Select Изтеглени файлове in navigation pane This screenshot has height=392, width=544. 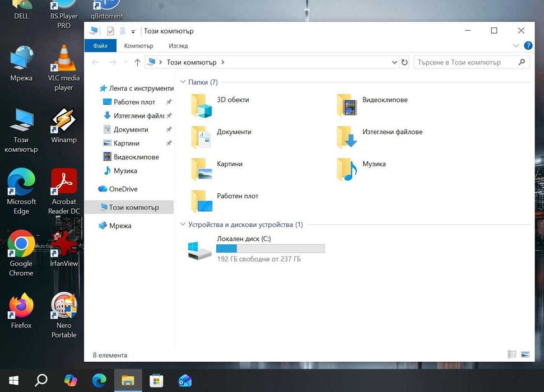pos(134,115)
